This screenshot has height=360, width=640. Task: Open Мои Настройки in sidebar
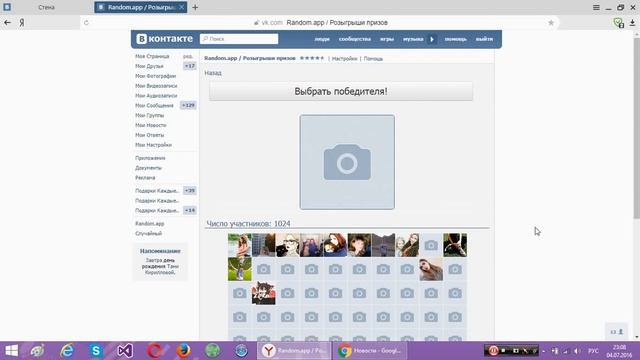153,145
